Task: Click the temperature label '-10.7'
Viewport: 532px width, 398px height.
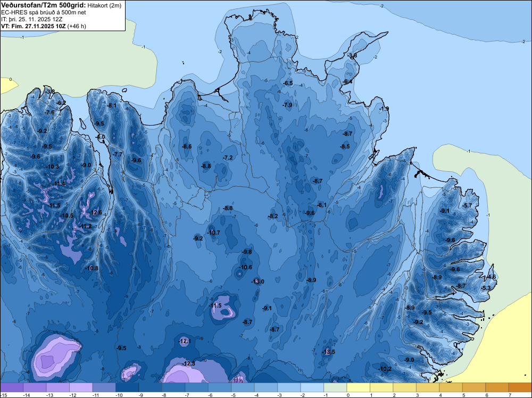Action: [x=213, y=233]
